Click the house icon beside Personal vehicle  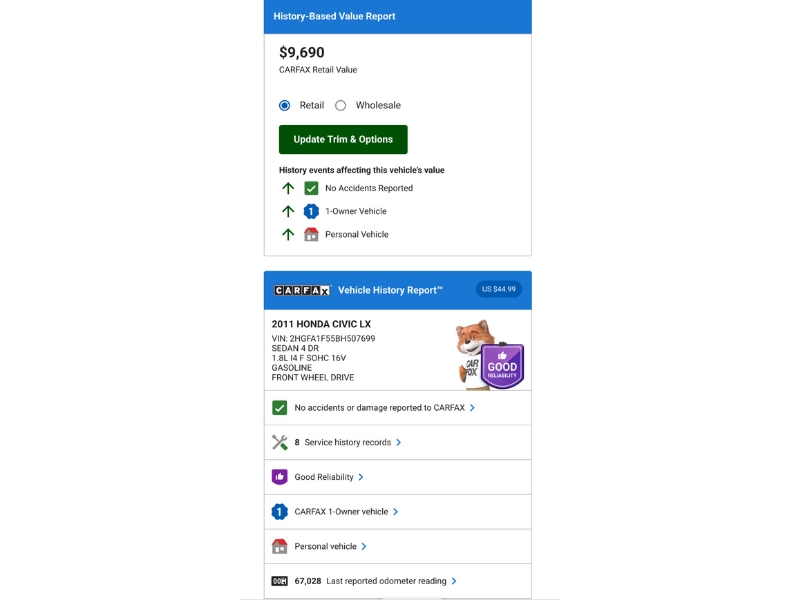tap(280, 546)
